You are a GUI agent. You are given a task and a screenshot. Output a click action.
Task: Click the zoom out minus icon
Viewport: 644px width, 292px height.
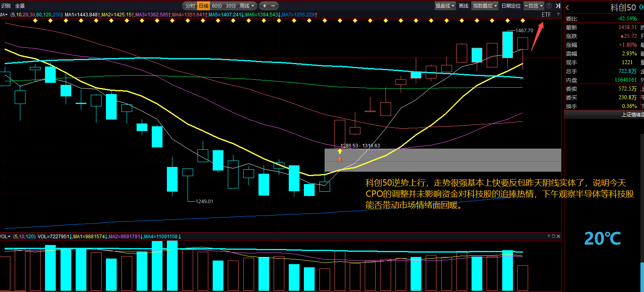coord(273,6)
